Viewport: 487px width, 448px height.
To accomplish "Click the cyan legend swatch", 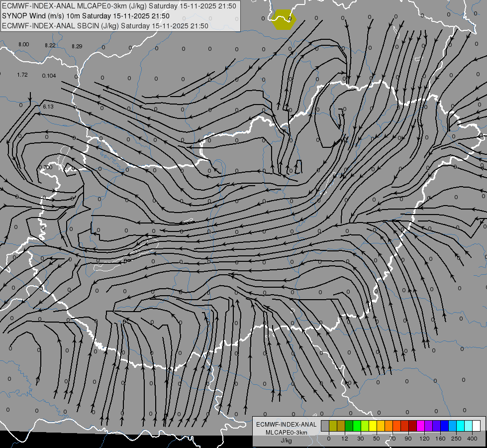I will click(x=461, y=426).
